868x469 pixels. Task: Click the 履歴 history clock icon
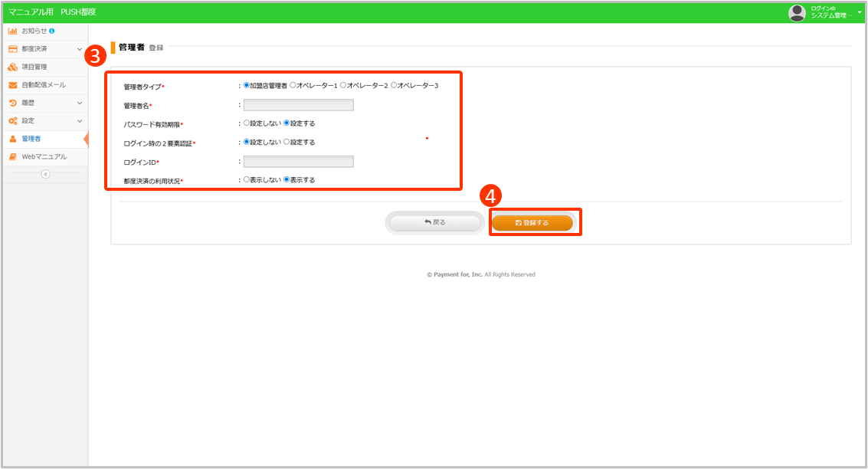pyautogui.click(x=13, y=103)
